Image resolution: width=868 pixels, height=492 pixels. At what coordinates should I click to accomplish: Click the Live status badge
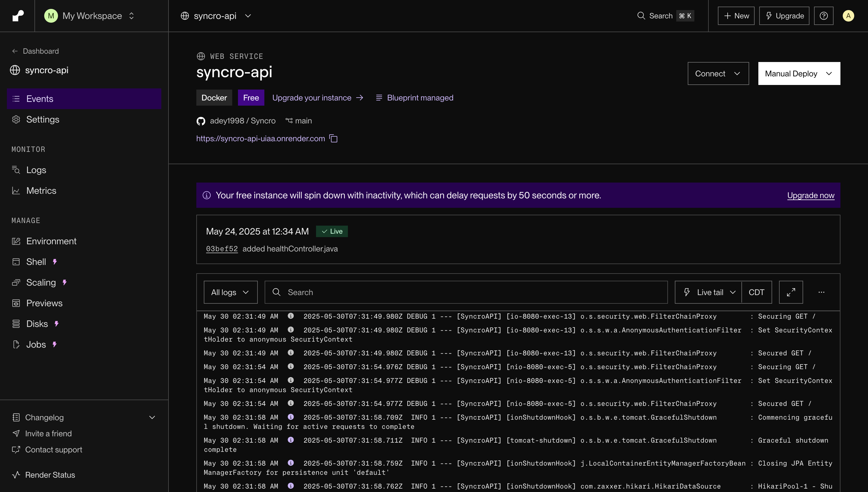click(x=332, y=231)
